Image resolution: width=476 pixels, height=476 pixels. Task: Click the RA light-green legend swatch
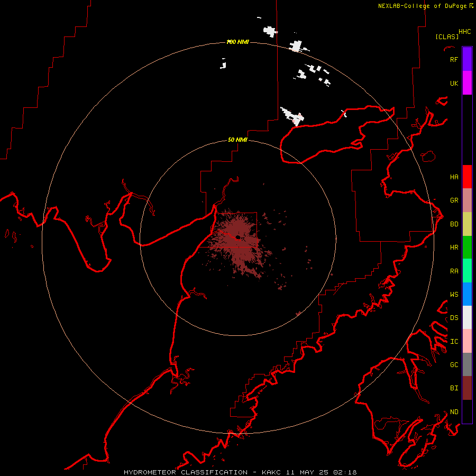[x=467, y=271]
